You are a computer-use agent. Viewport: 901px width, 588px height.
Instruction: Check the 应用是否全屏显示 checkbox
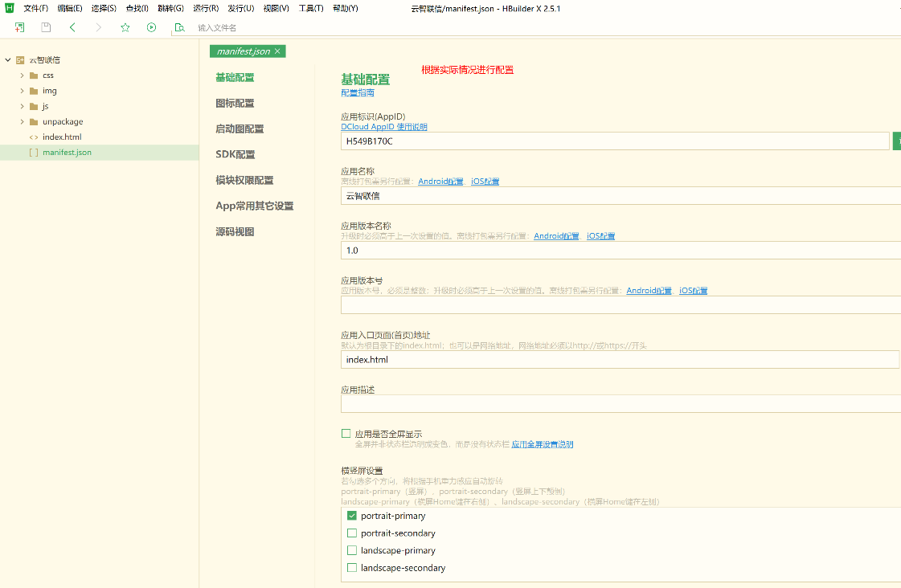pos(346,432)
